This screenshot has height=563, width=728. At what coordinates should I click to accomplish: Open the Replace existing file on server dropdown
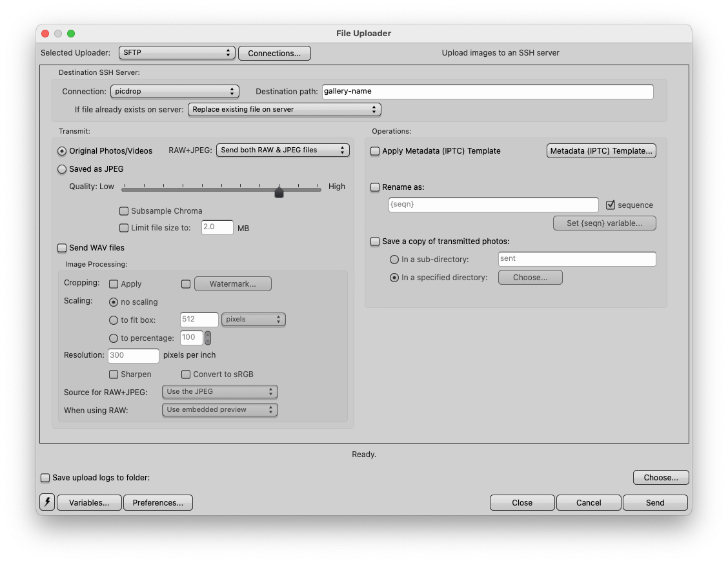[284, 109]
